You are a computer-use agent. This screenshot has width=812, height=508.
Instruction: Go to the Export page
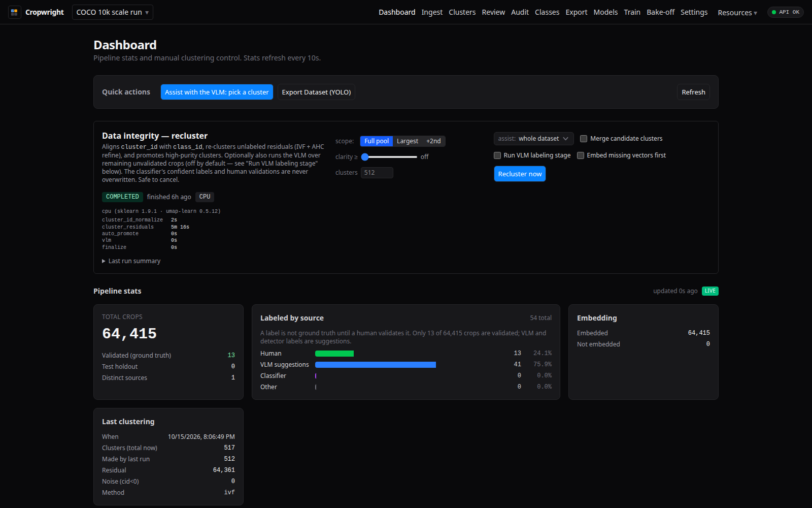pyautogui.click(x=577, y=12)
